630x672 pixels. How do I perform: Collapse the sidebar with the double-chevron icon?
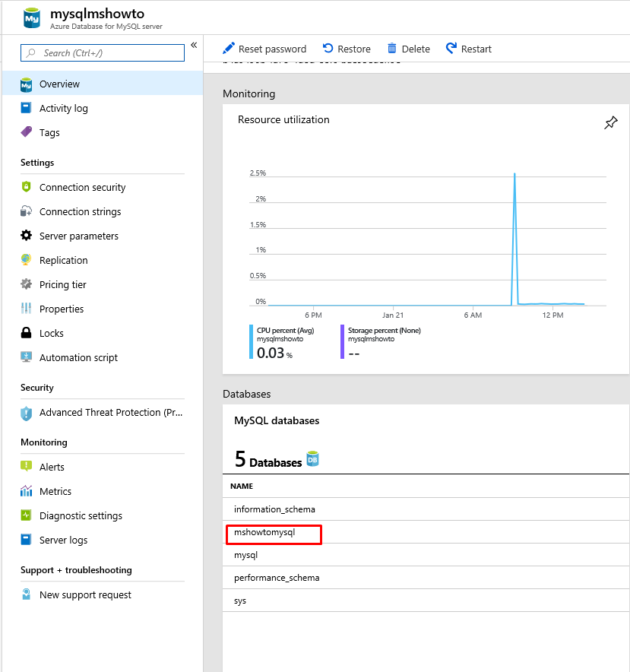[x=194, y=45]
